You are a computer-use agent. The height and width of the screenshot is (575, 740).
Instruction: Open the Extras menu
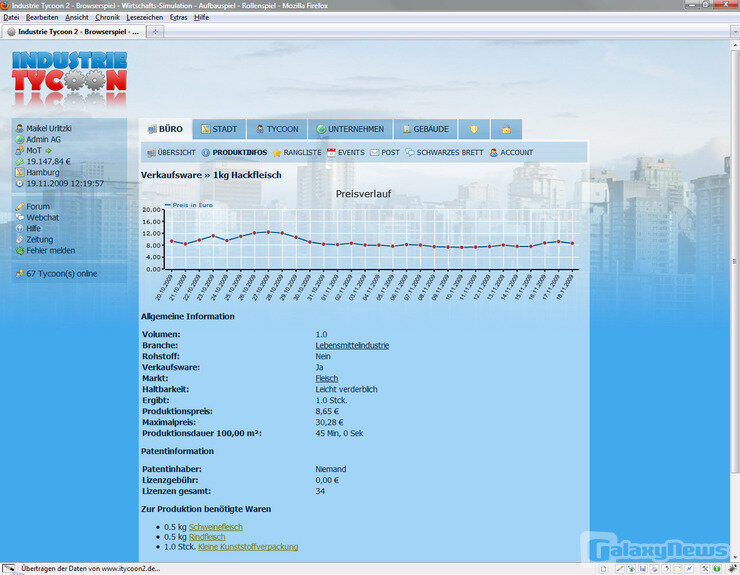(x=178, y=17)
